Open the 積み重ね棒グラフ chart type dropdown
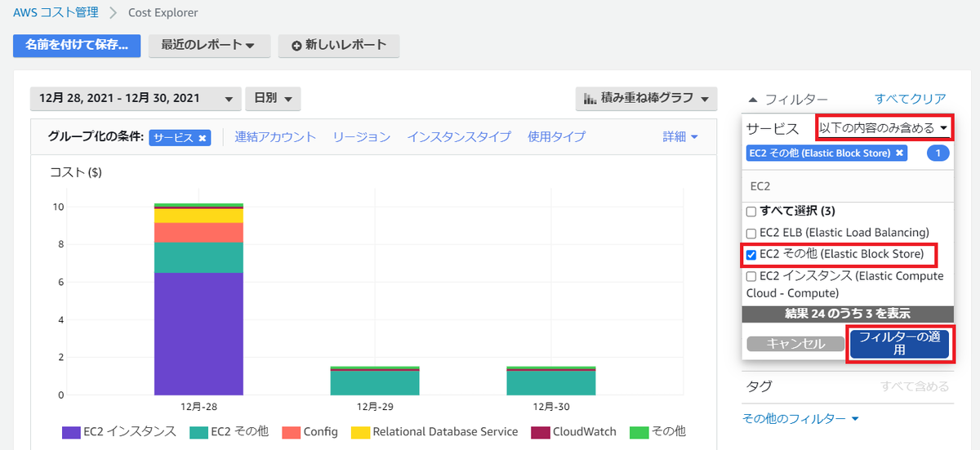Viewport: 980px width, 450px height. click(646, 99)
